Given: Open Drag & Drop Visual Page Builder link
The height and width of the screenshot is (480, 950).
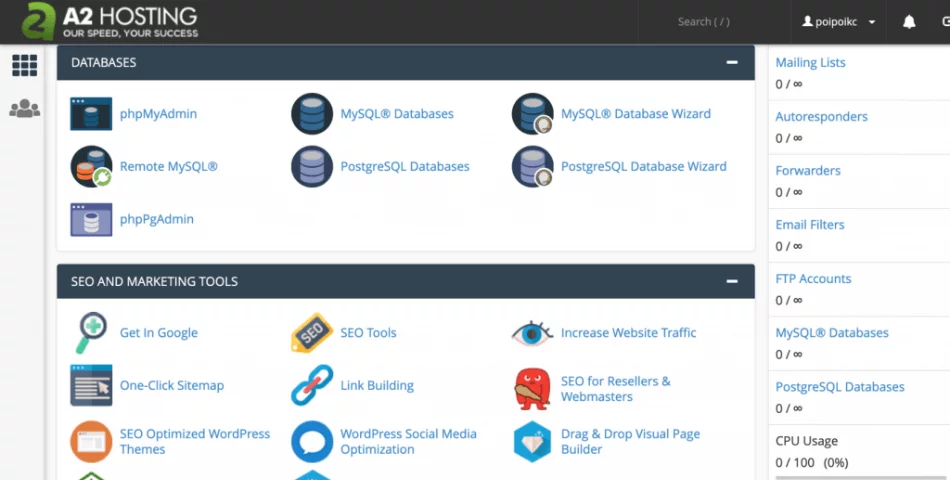Looking at the screenshot, I should [630, 442].
